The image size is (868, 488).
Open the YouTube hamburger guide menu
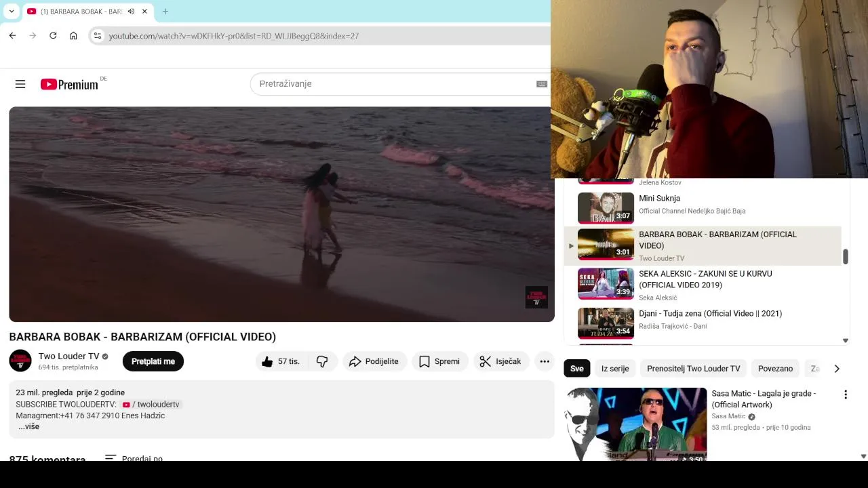[20, 84]
